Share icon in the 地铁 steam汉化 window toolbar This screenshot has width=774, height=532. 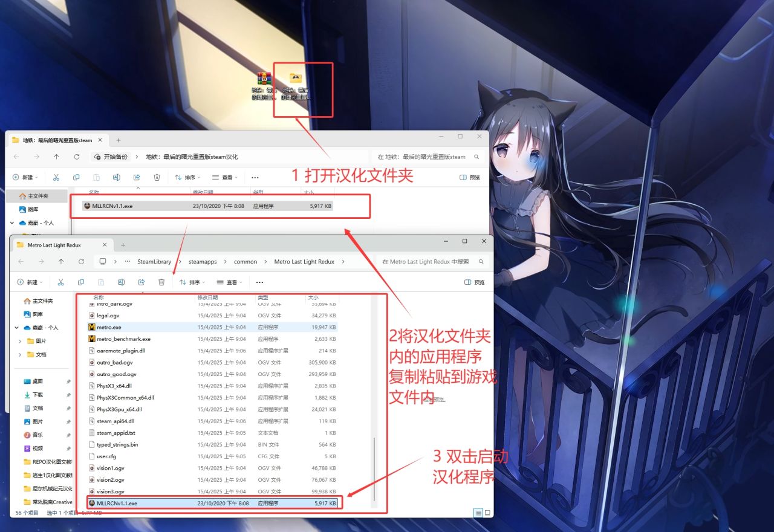click(136, 178)
